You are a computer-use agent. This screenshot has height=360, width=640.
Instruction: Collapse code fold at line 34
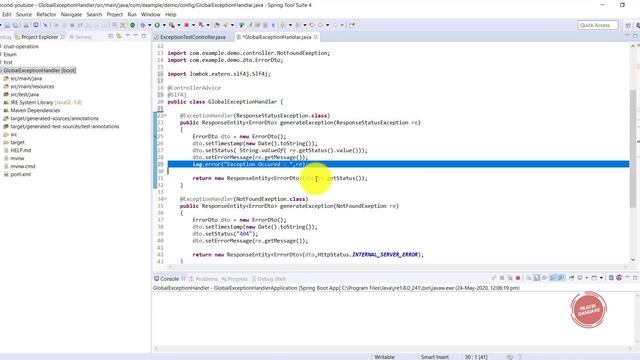[x=165, y=199]
